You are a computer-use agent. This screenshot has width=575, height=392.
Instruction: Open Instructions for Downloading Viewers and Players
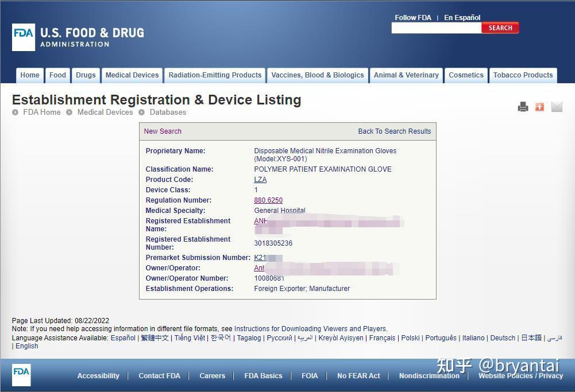[310, 329]
